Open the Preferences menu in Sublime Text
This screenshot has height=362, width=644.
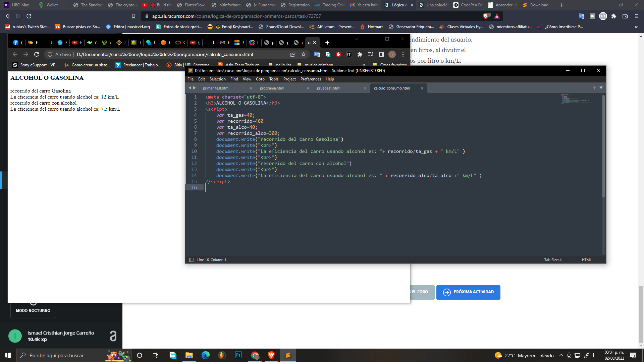pos(311,79)
